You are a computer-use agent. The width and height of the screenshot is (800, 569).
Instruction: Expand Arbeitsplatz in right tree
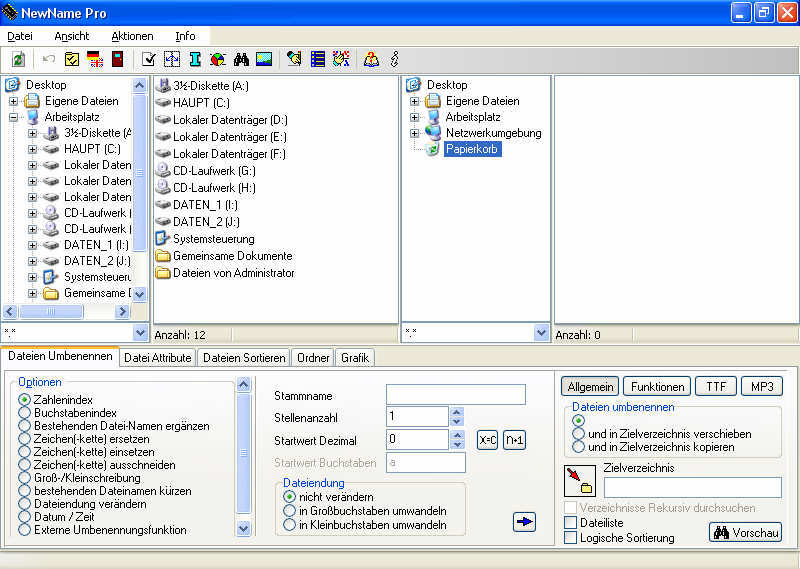coord(414,117)
